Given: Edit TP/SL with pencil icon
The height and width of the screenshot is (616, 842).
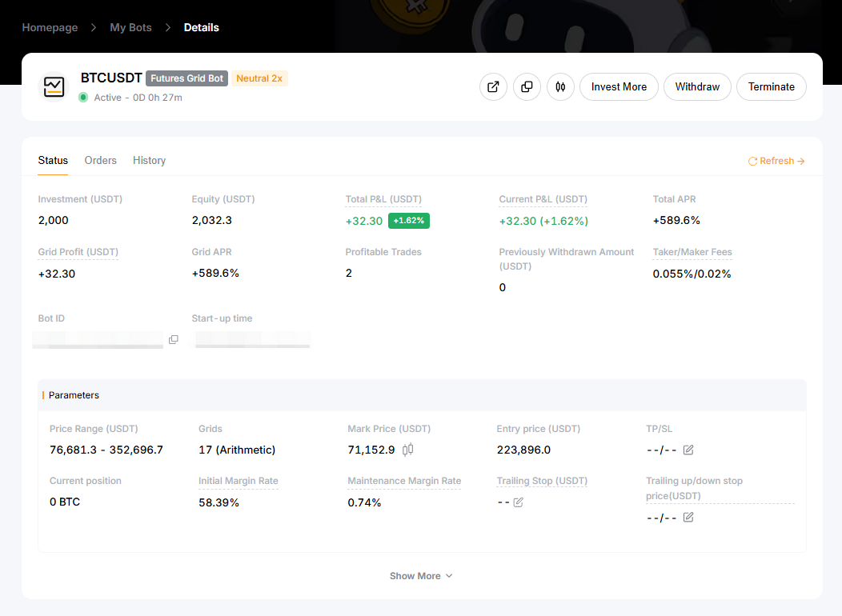Looking at the screenshot, I should 688,450.
